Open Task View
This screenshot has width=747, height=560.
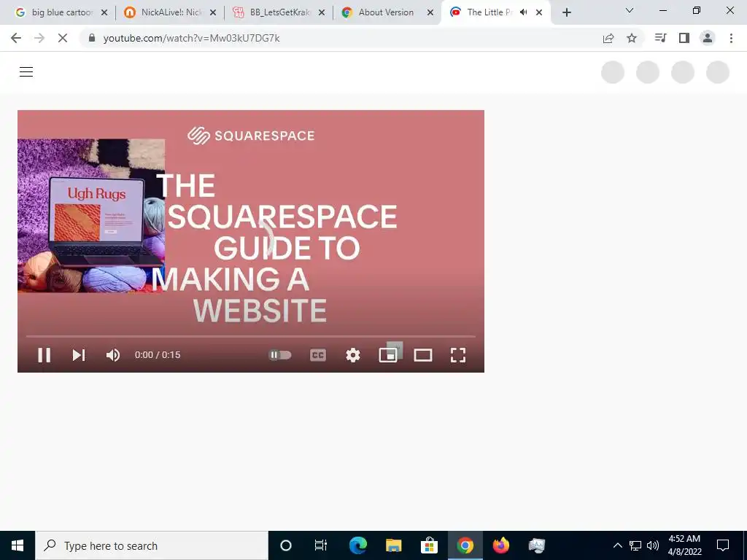point(321,545)
